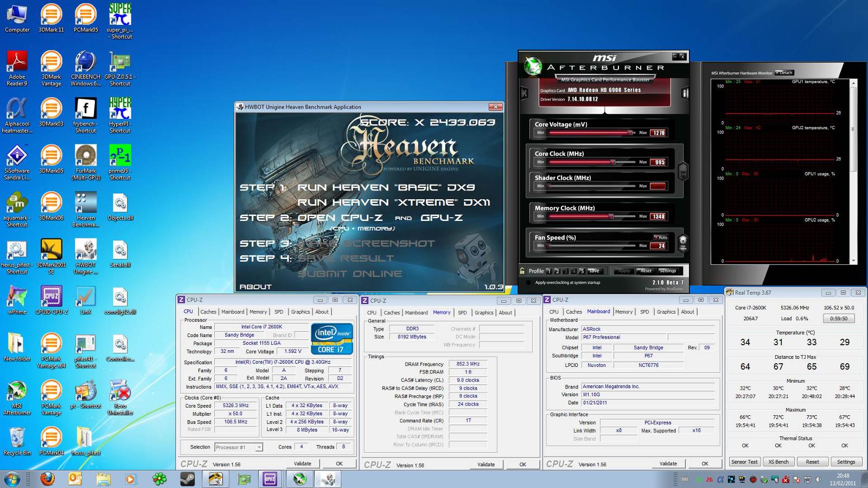Click Sensor Test in Real Temp
This screenshot has height=488, width=868.
(744, 462)
